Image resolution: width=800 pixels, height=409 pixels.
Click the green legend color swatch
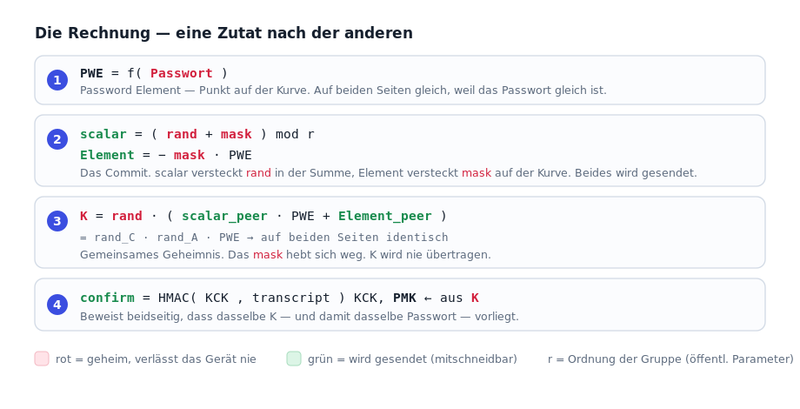coord(294,359)
